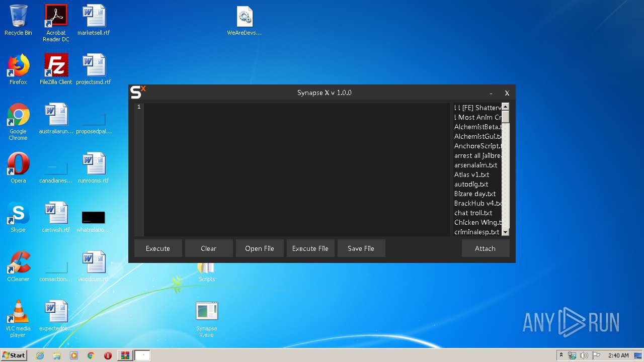Select the projectsmd.rtf desktop file
The image size is (644, 362).
[x=94, y=70]
